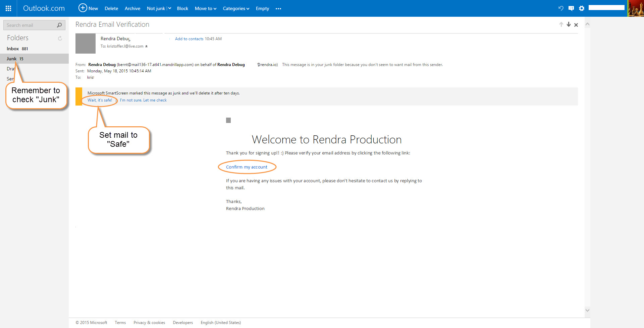Screen dimensions: 644x328
Task: Click the scroll down arrow of scrollbar
Action: [x=587, y=310]
